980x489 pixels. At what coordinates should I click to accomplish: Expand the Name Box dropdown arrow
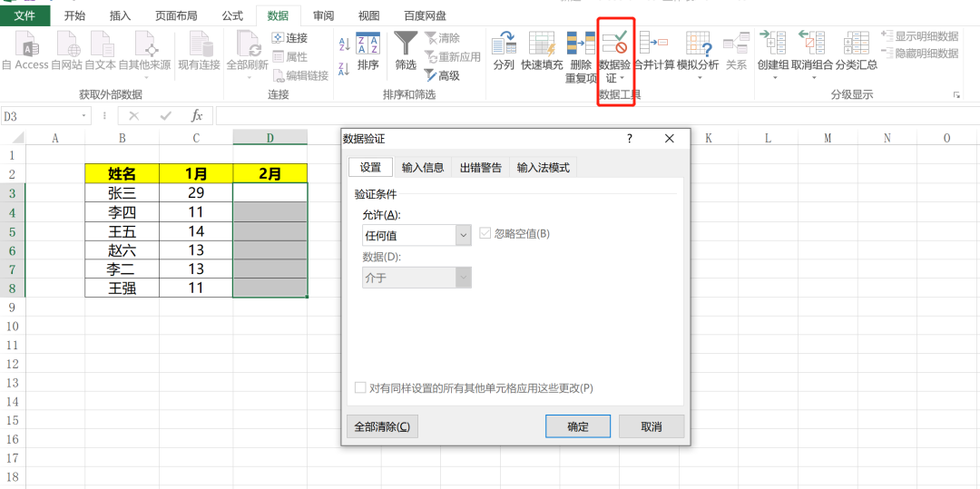[x=84, y=115]
